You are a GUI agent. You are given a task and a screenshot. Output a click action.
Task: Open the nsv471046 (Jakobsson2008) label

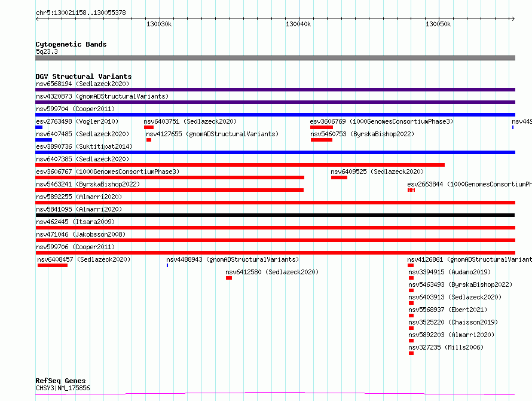81,234
